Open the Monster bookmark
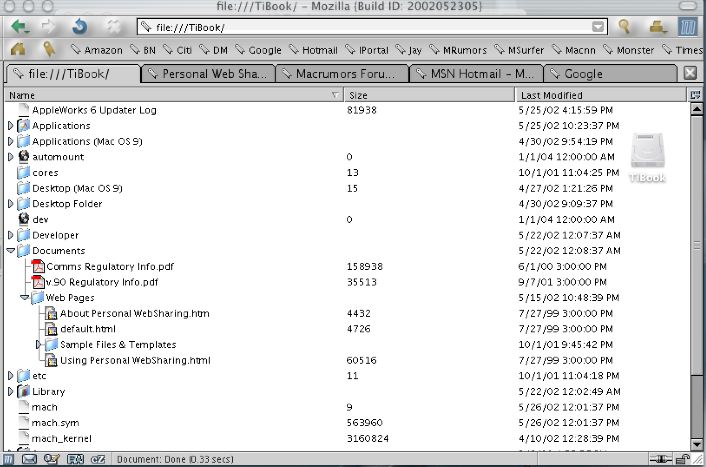 (628, 50)
